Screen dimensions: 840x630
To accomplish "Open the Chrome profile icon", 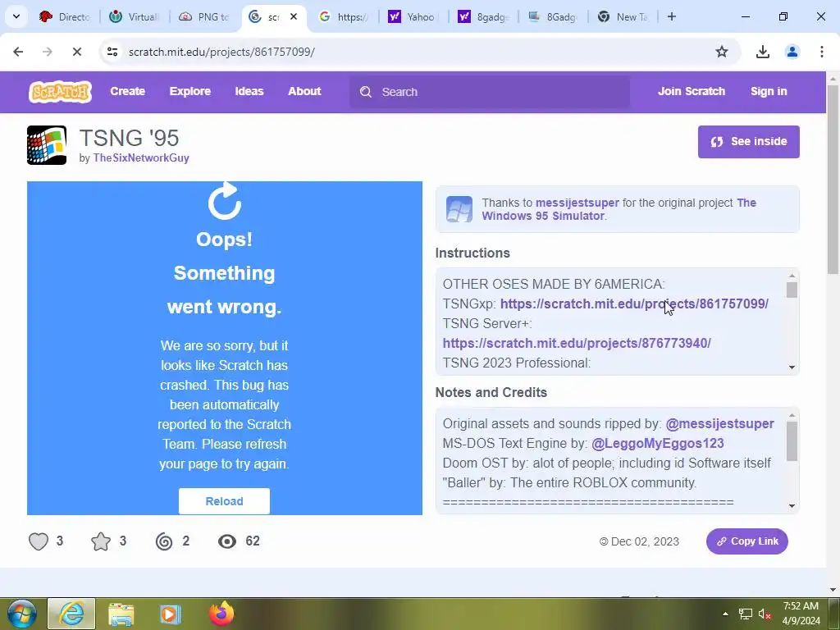I will click(x=792, y=52).
